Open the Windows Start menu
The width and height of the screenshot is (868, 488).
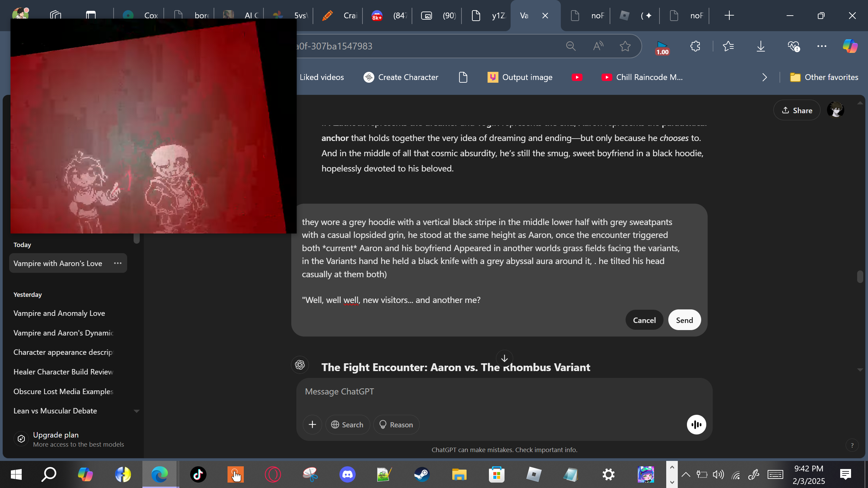tap(16, 474)
